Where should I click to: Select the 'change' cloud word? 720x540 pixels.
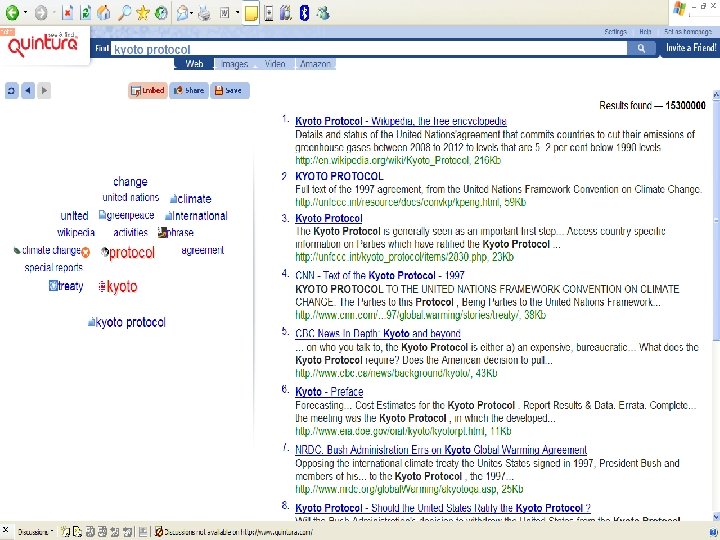130,182
